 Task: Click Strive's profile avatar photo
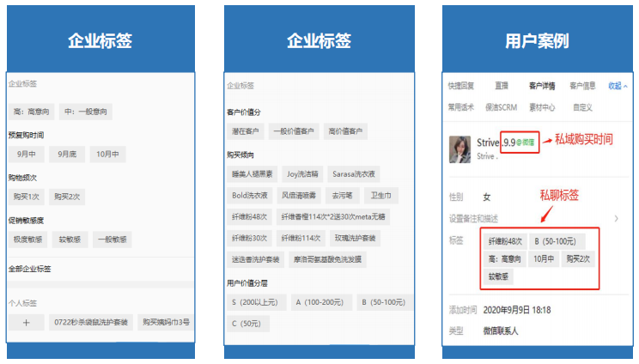[459, 149]
